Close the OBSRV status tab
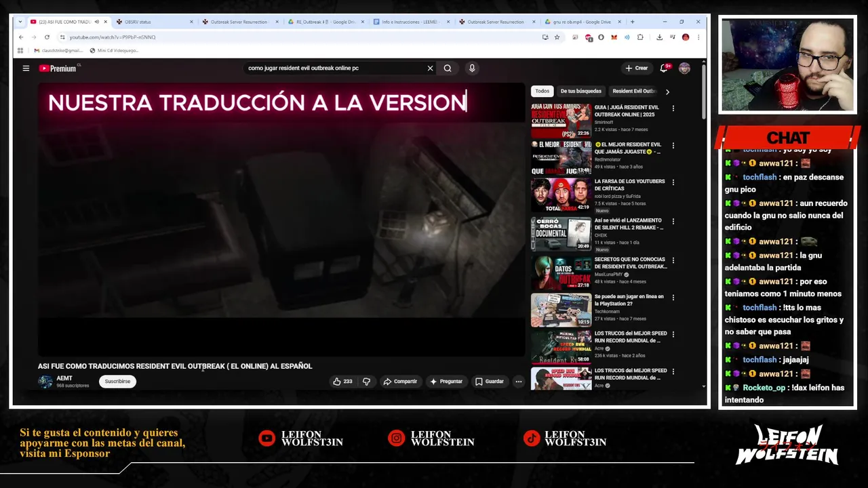The height and width of the screenshot is (488, 868). point(191,22)
